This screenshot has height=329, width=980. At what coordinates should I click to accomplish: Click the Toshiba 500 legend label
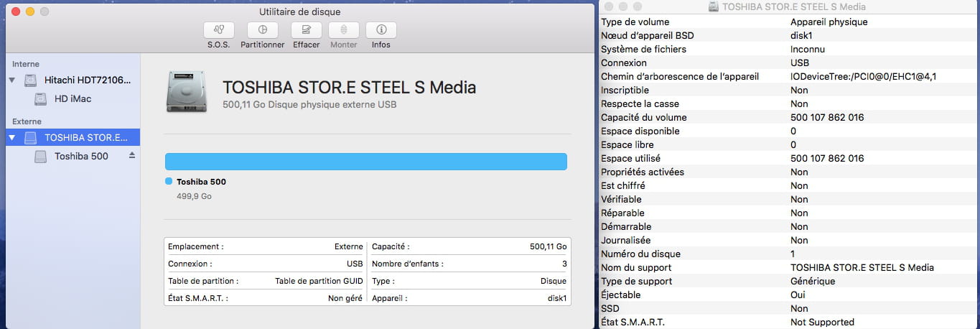[201, 182]
